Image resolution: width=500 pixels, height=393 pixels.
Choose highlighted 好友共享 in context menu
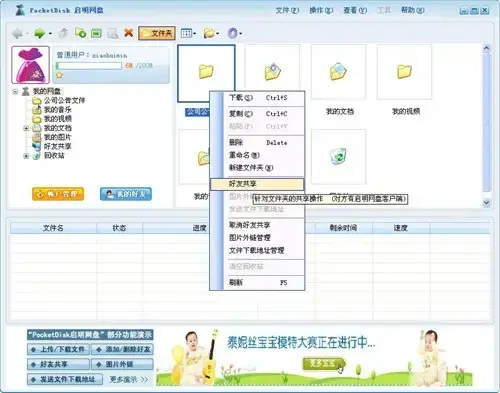(257, 184)
